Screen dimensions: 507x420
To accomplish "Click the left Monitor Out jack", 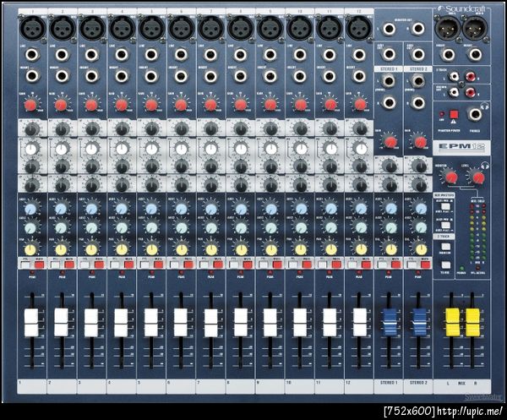I will tap(389, 29).
